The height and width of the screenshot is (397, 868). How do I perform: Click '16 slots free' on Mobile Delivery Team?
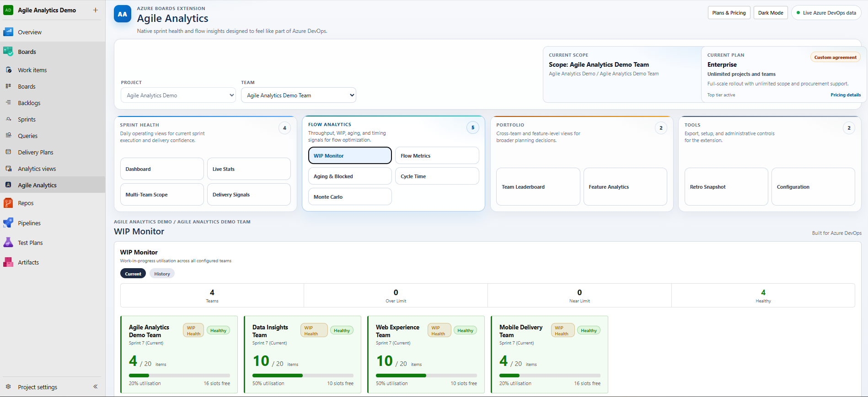pos(587,383)
